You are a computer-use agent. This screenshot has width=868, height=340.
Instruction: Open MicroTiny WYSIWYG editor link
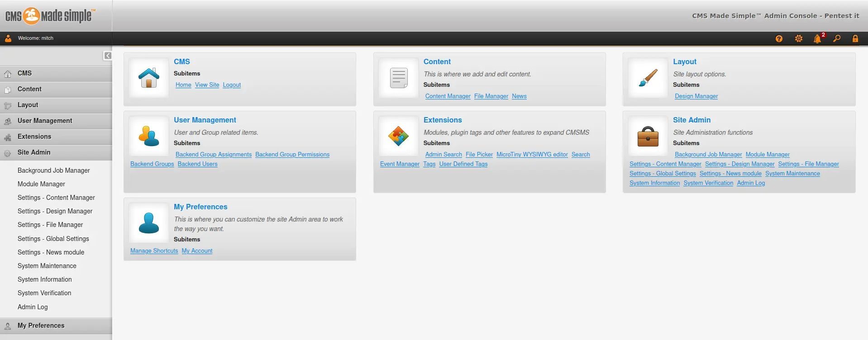tap(532, 155)
